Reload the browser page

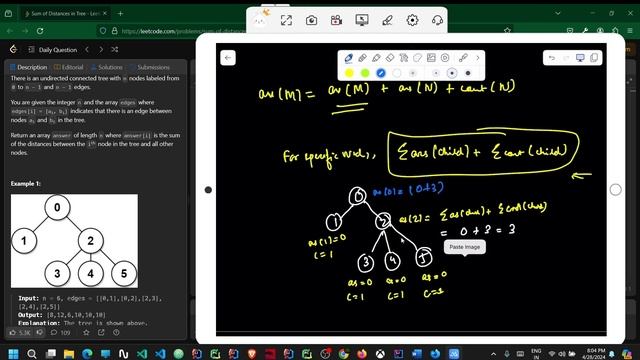tap(40, 31)
